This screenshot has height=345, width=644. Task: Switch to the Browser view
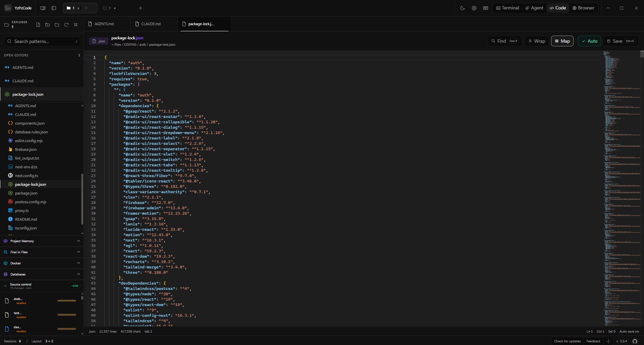(x=583, y=8)
